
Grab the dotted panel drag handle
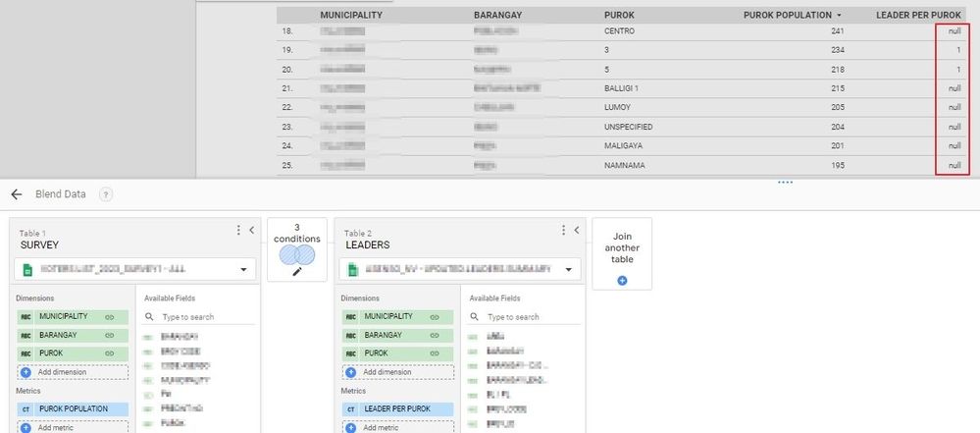[x=785, y=183]
